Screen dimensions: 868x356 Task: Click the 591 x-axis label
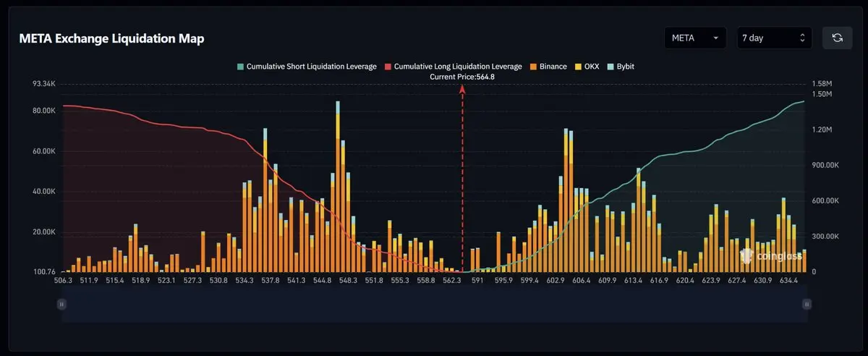click(x=477, y=280)
